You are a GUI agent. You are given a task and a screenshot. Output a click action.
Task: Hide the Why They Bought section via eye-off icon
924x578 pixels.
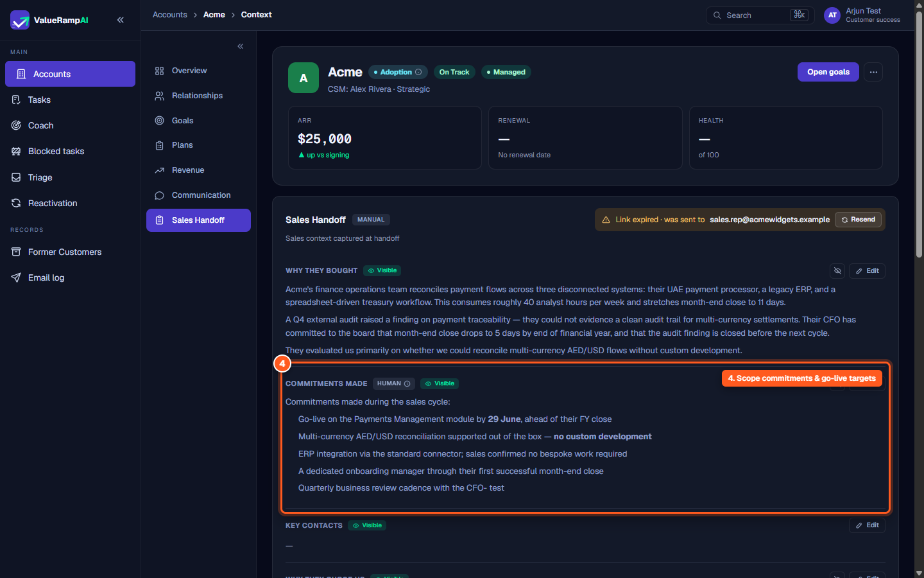click(837, 271)
